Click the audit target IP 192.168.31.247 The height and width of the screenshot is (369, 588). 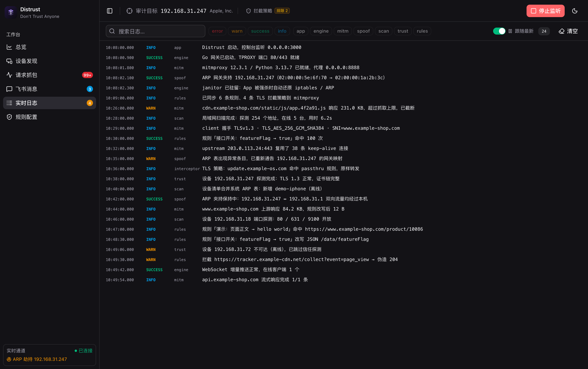click(183, 11)
